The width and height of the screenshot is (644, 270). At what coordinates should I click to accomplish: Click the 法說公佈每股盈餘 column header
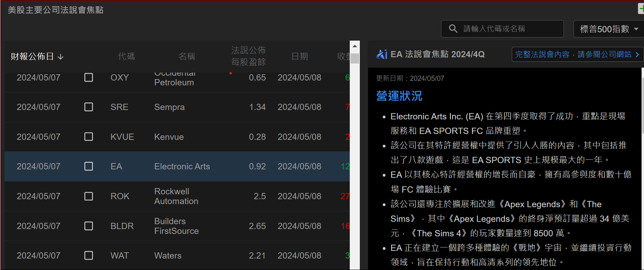pos(248,56)
